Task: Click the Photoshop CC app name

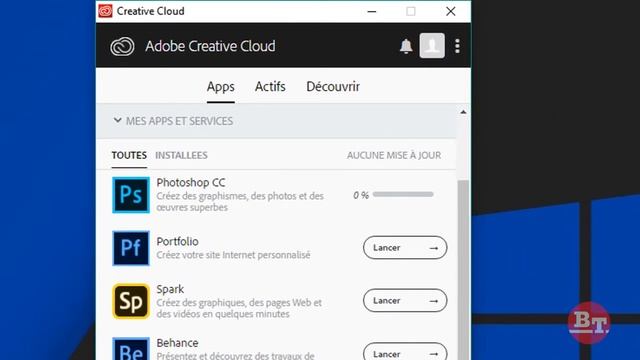Action: point(191,182)
